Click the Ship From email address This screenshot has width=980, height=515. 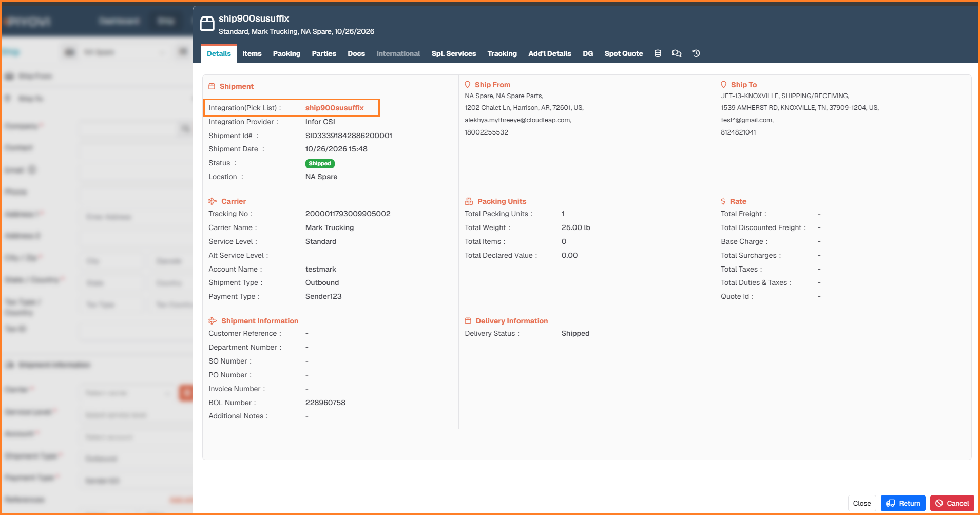click(x=518, y=120)
